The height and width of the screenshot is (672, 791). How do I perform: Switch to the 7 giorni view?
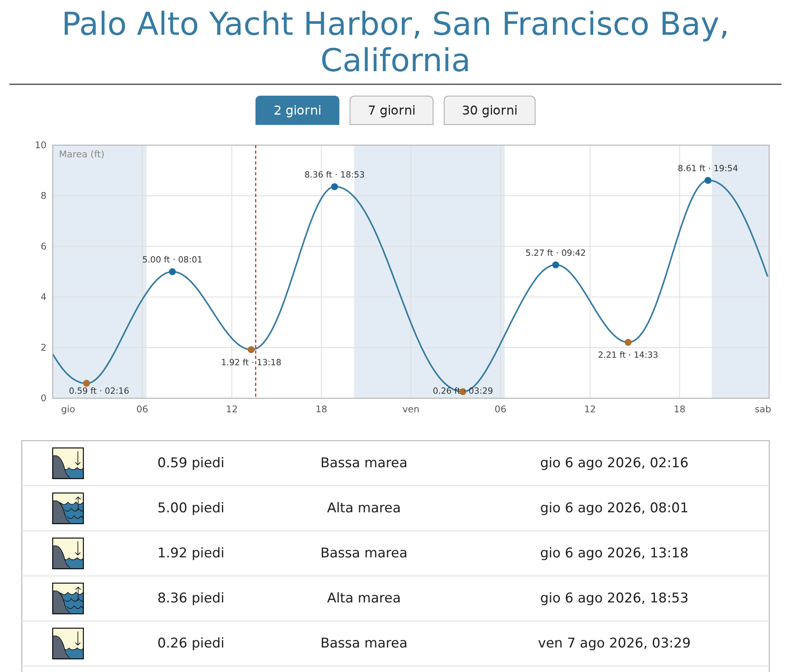coord(392,110)
